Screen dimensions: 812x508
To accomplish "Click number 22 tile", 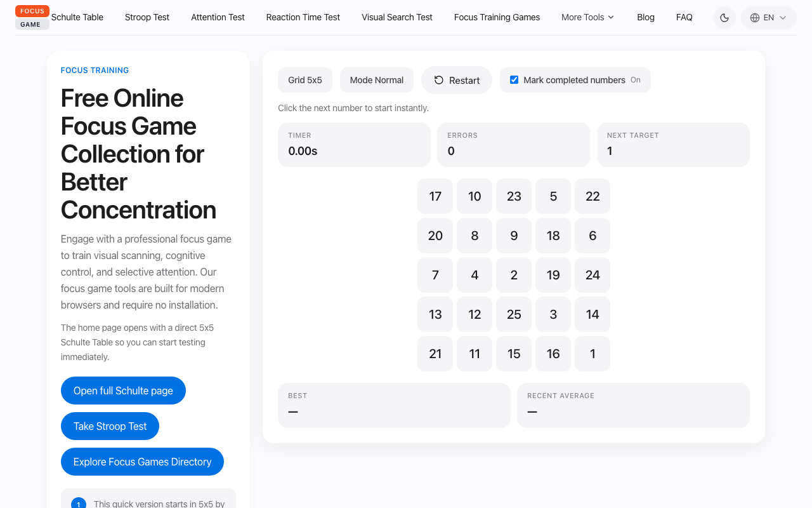I will coord(593,196).
